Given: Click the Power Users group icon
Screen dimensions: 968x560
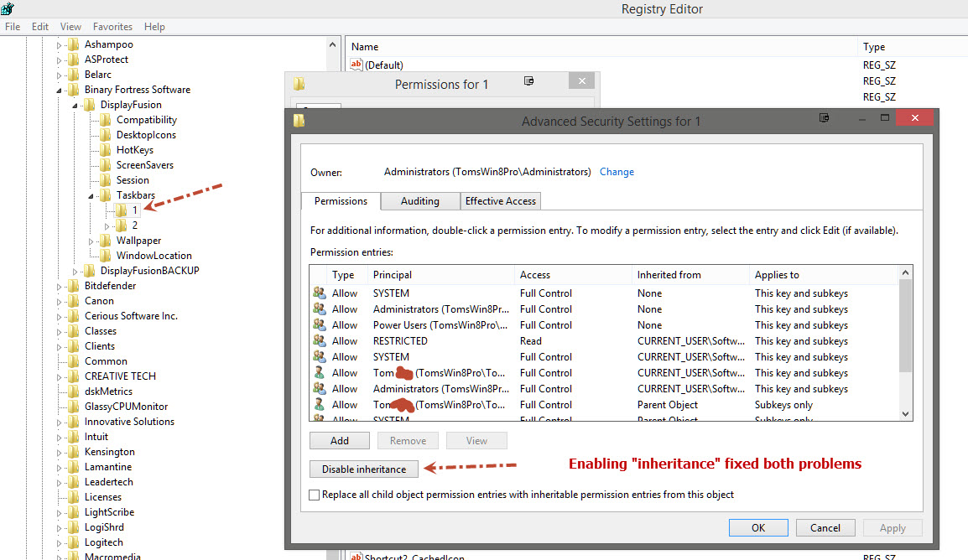Looking at the screenshot, I should 319,325.
